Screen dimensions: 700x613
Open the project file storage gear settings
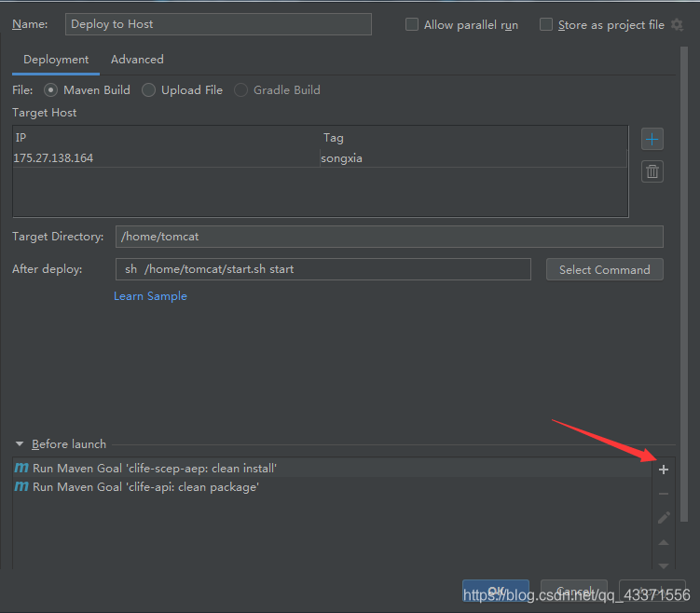point(677,25)
